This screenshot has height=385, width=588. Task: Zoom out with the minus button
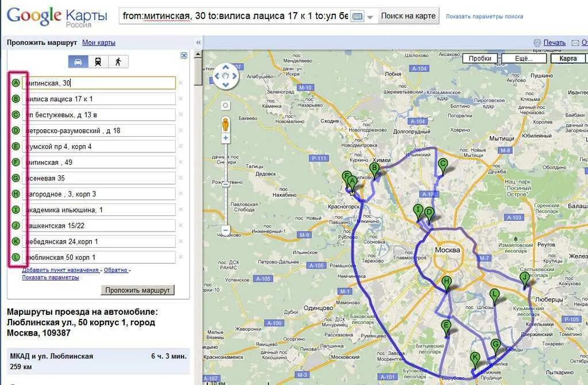[x=225, y=230]
